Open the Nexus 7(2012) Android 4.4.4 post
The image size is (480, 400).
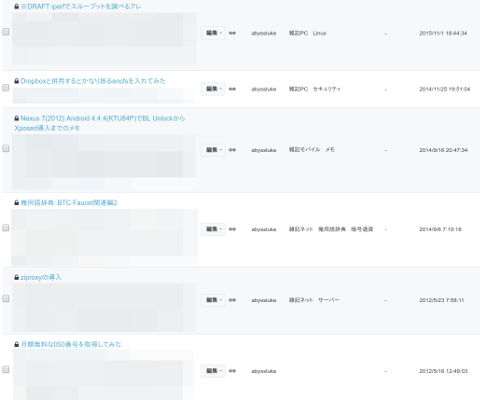pyautogui.click(x=100, y=123)
